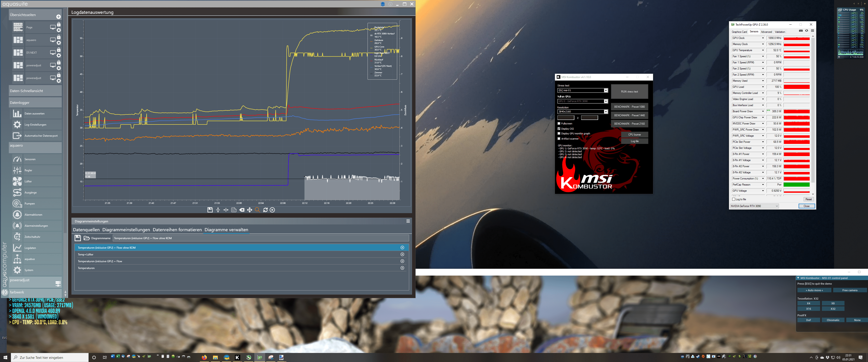Open Vulkan GPUs dropdown in Kombustor

pyautogui.click(x=583, y=101)
